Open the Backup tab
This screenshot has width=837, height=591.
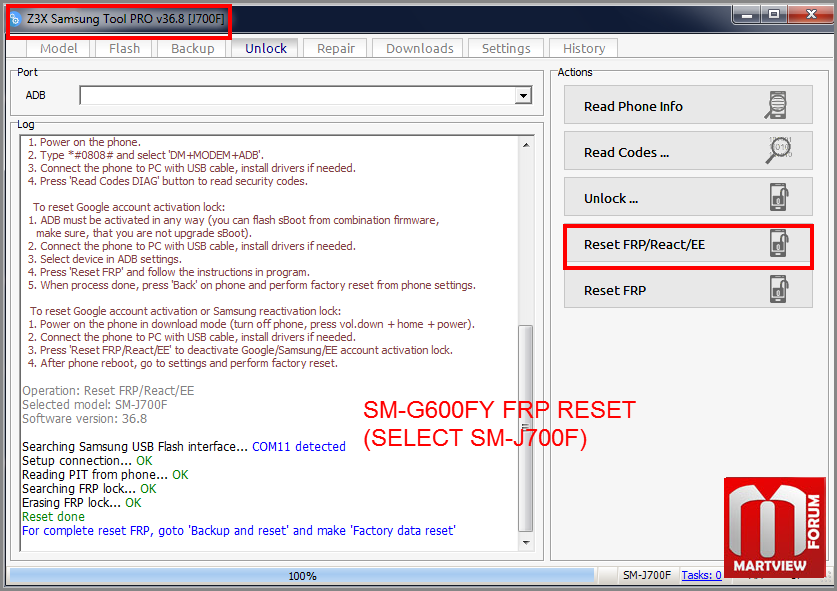(x=192, y=48)
